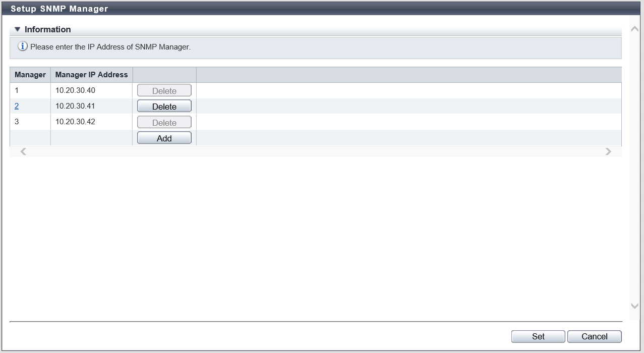Apply changes with the Set button
644x353 pixels.
[538, 337]
